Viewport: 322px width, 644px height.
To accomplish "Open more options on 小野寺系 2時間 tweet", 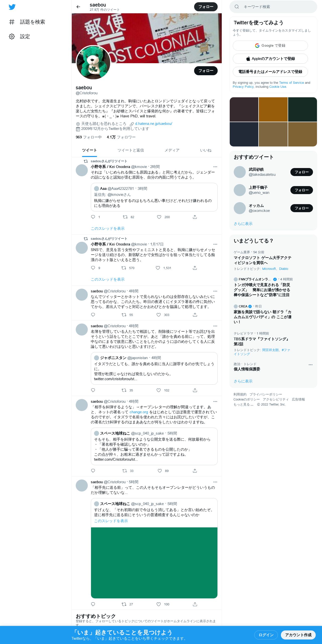I will (215, 167).
